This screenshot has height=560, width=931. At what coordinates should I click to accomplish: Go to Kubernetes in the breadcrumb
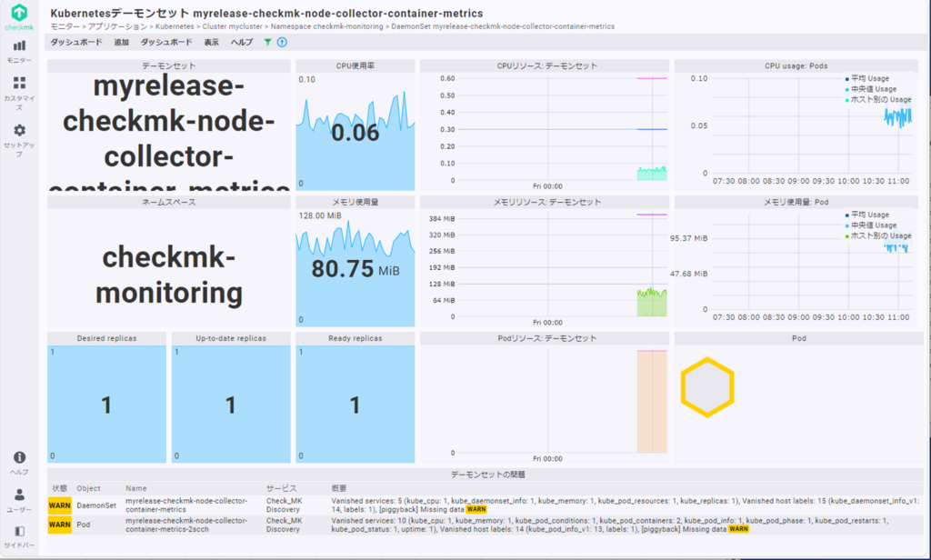click(x=175, y=26)
